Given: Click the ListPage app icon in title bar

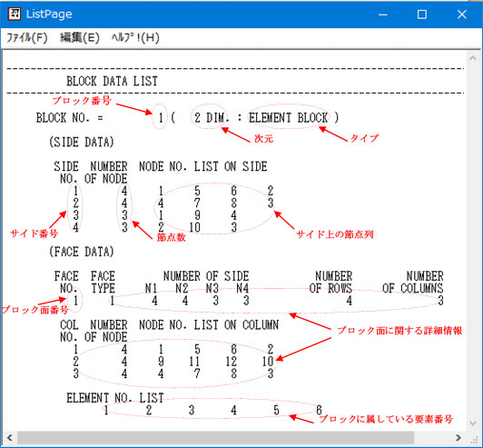Looking at the screenshot, I should click(x=15, y=15).
